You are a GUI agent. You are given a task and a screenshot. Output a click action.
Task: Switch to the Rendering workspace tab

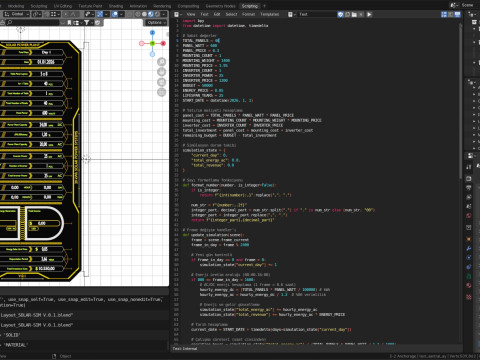(162, 6)
